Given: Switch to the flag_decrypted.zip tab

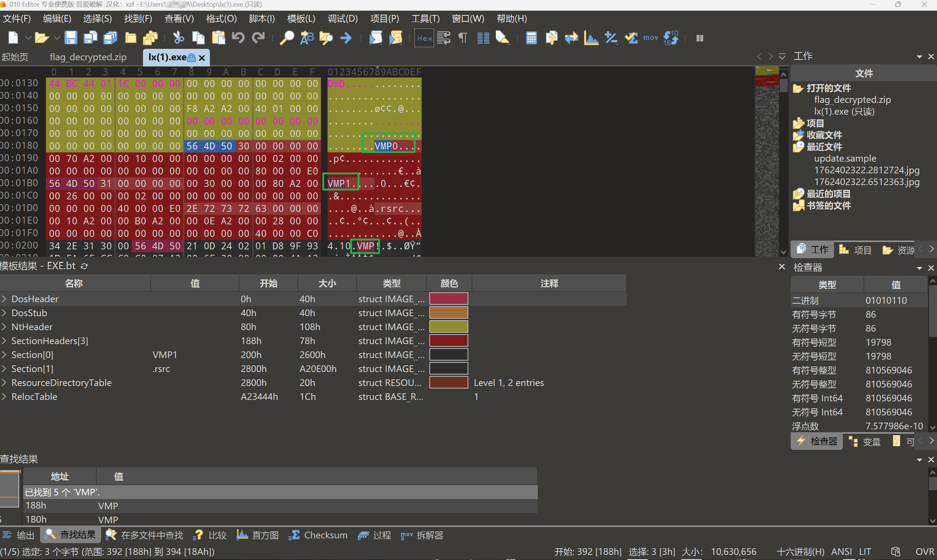Looking at the screenshot, I should [88, 57].
